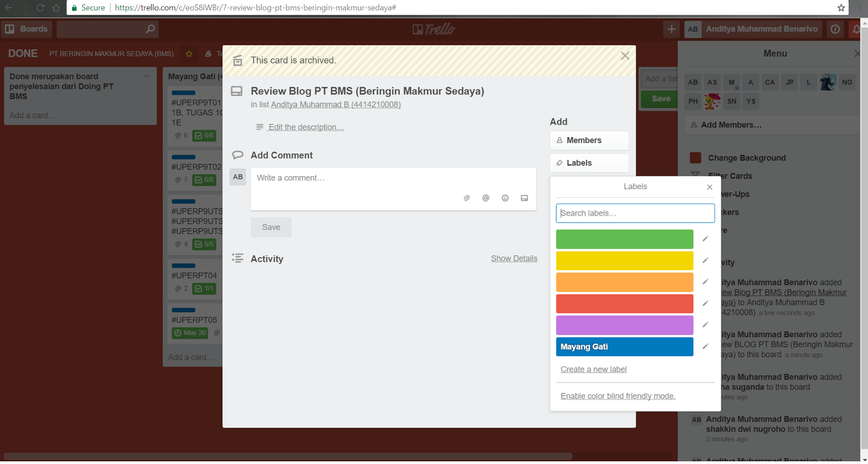Edit the orange label with pencil icon

(705, 282)
